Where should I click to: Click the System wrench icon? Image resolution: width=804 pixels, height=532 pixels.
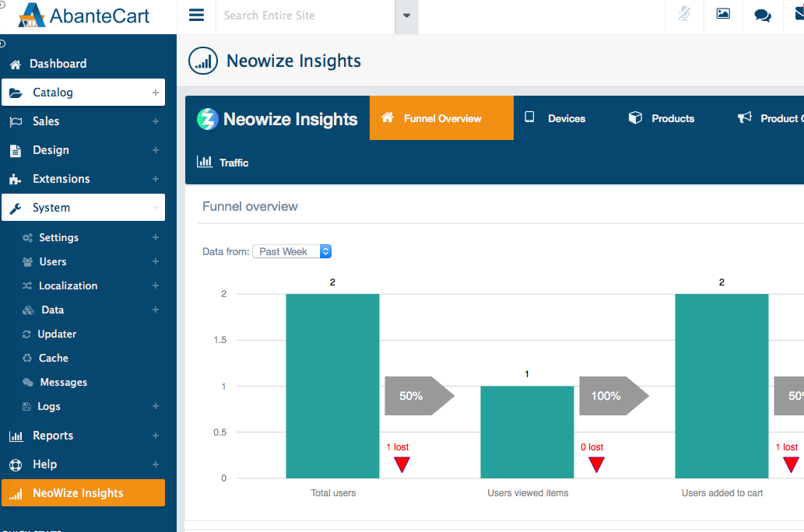16,208
